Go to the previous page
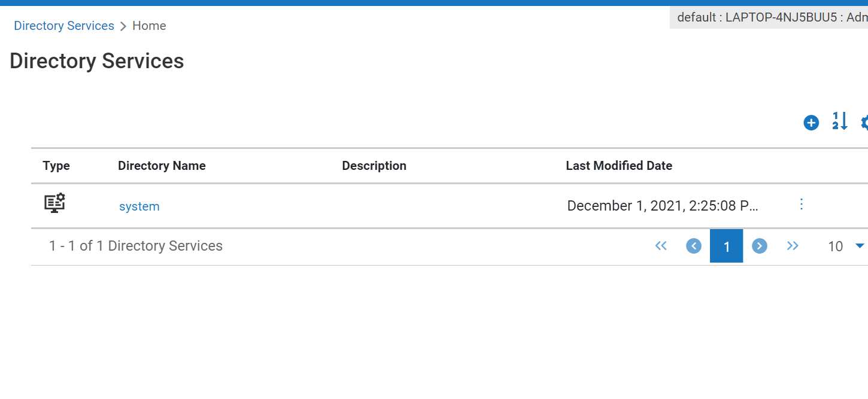 click(x=694, y=246)
